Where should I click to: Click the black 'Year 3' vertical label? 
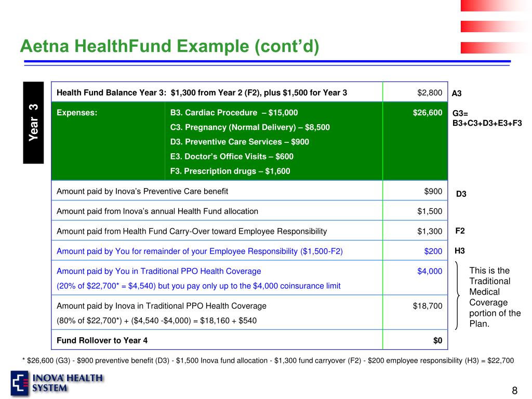click(33, 123)
